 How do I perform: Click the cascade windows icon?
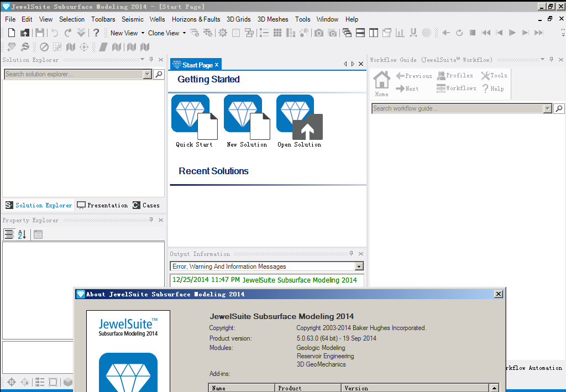click(x=347, y=33)
